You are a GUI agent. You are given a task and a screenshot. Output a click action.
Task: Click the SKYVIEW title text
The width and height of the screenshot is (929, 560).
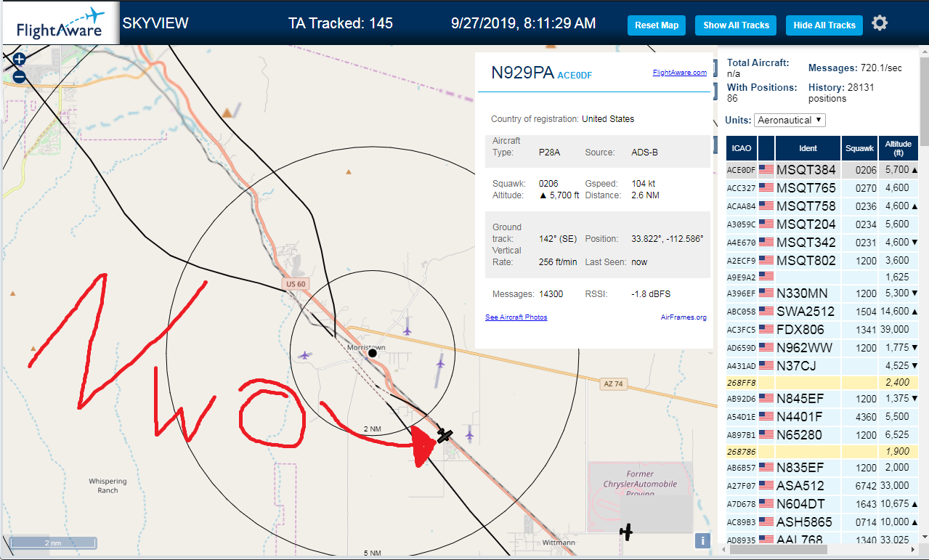[155, 23]
